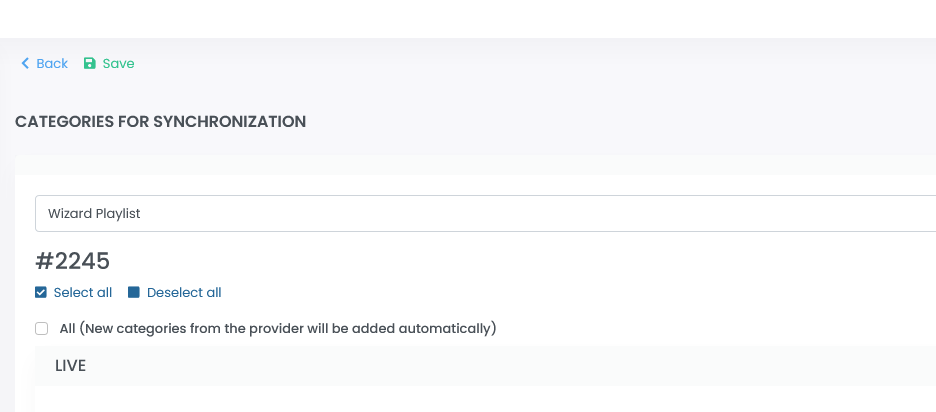936x412 pixels.
Task: Go back using the Back link
Action: pyautogui.click(x=52, y=64)
